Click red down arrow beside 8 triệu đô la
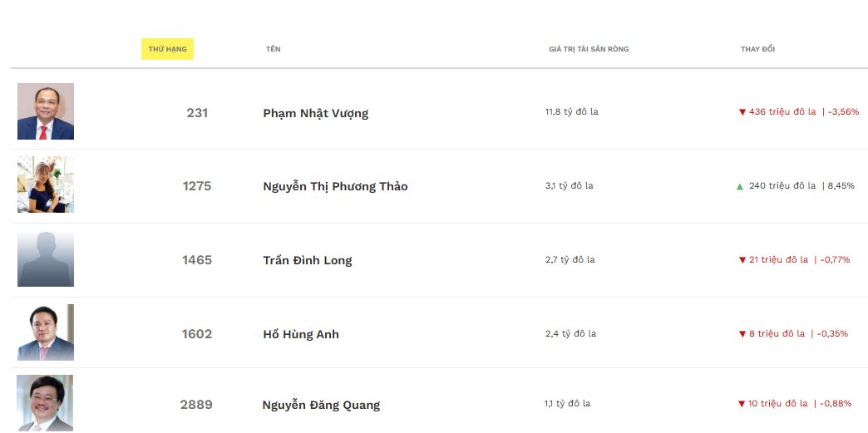The width and height of the screenshot is (868, 433). (742, 334)
